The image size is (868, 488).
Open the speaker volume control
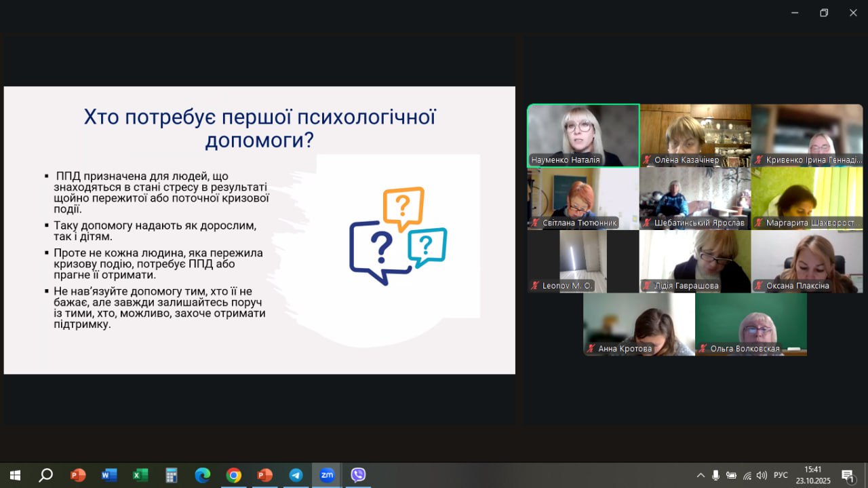[x=762, y=475]
